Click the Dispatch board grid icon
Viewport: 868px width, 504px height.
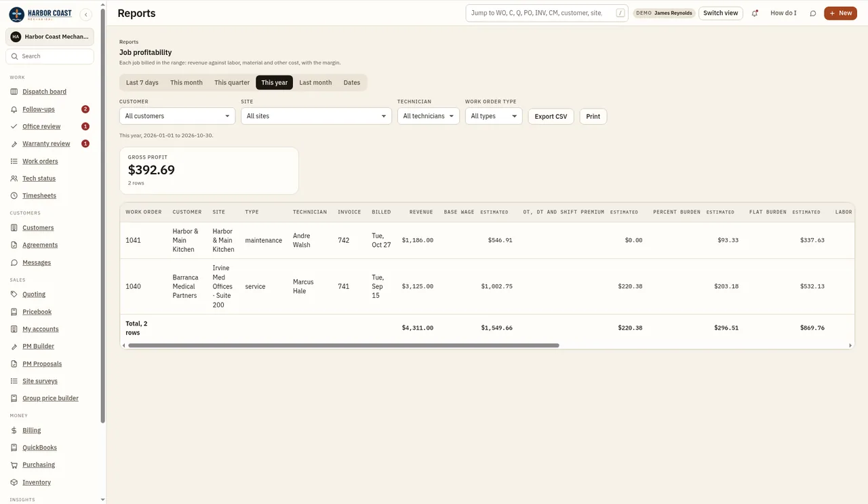[15, 92]
